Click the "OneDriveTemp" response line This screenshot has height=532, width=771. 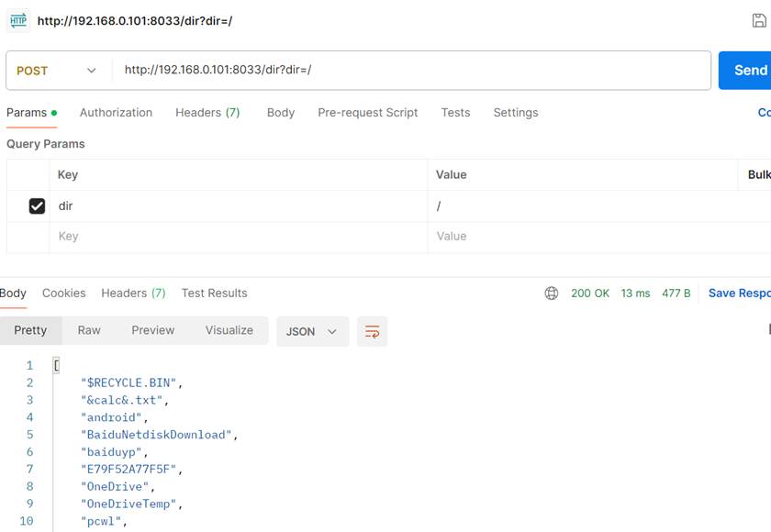(132, 504)
